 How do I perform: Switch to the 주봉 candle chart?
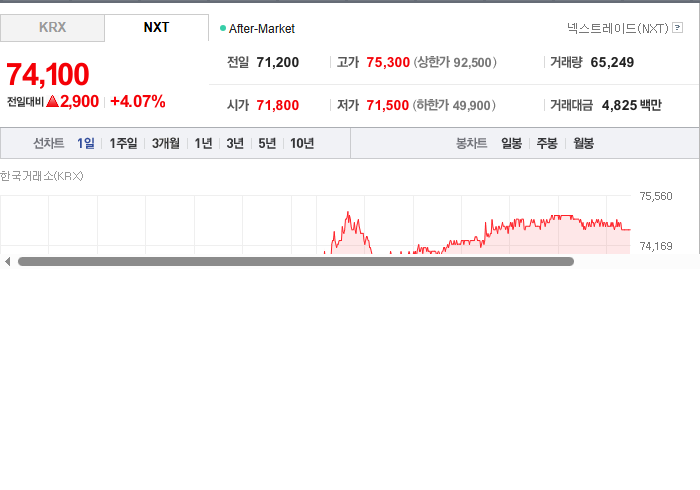pos(547,143)
